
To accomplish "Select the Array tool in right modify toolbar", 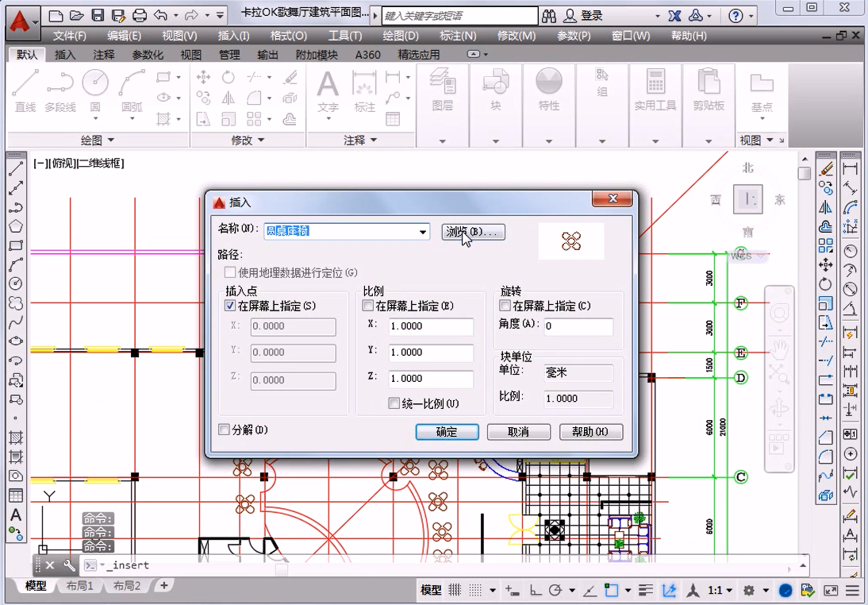I will pos(825,245).
